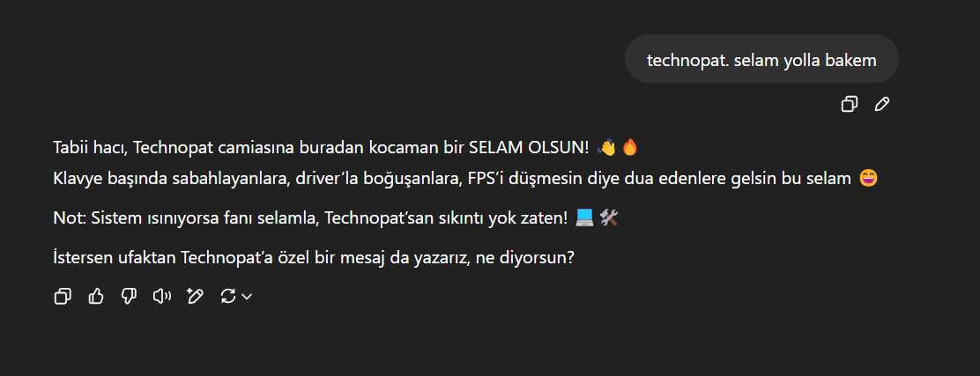Expand the chevron beside the regenerate icon
The height and width of the screenshot is (376, 980).
[x=247, y=297]
